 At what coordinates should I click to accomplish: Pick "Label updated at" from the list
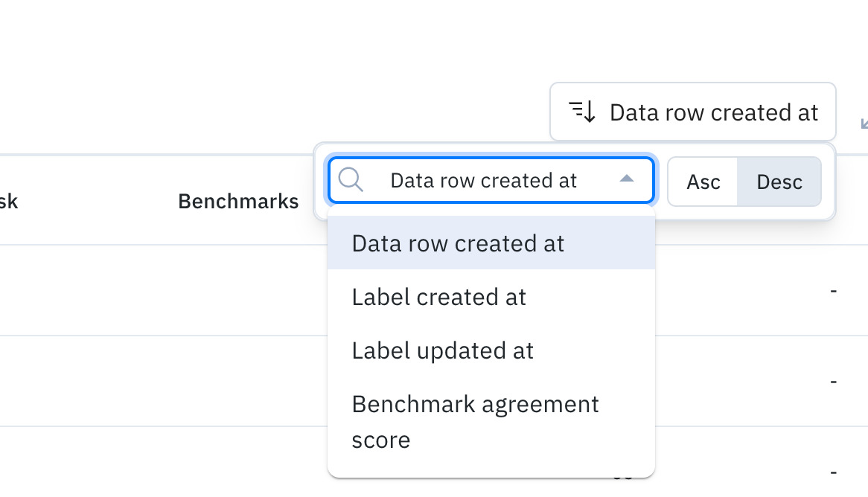443,350
